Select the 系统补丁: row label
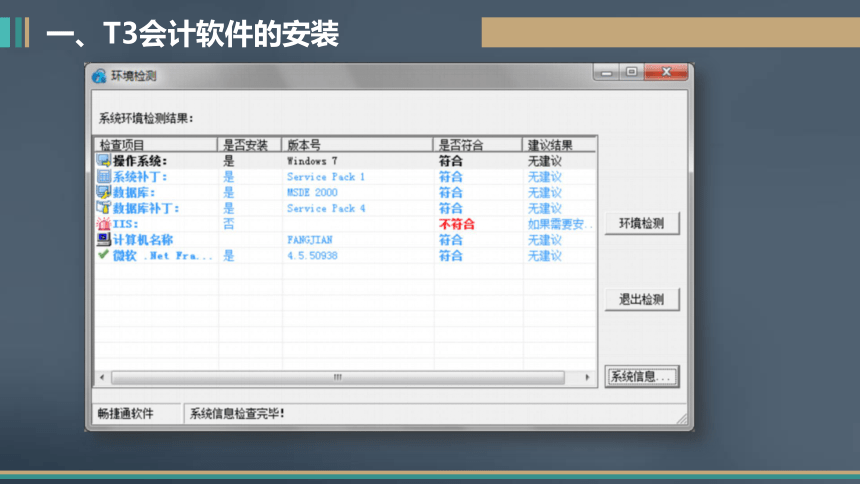The image size is (860, 484). (x=140, y=177)
